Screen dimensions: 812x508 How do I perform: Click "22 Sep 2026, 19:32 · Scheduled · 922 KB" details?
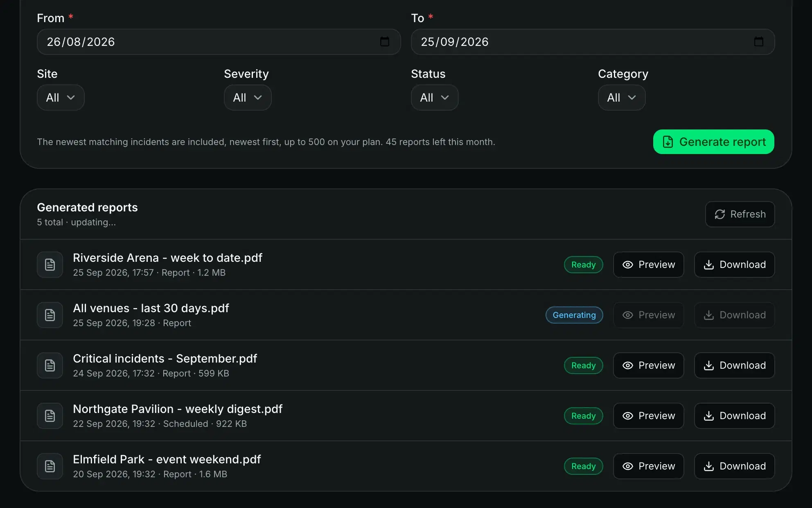(160, 424)
